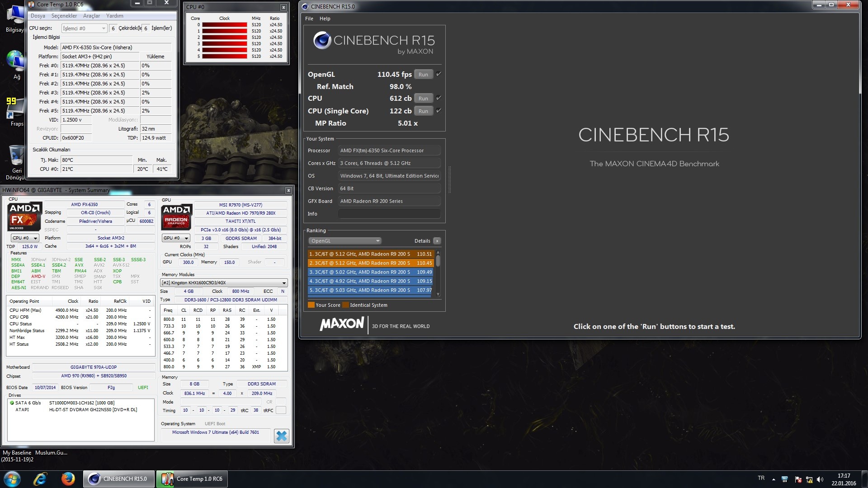
Task: Click the Info input field
Action: 389,214
